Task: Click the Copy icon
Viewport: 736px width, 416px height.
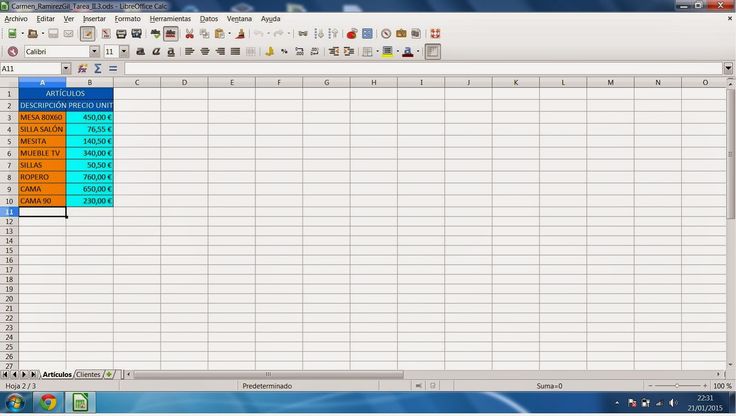Action: 204,33
